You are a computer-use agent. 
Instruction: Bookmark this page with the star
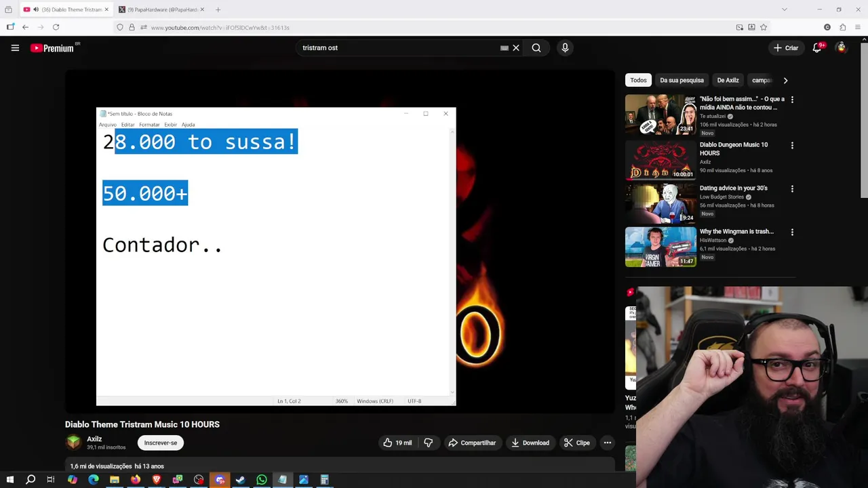pyautogui.click(x=764, y=27)
